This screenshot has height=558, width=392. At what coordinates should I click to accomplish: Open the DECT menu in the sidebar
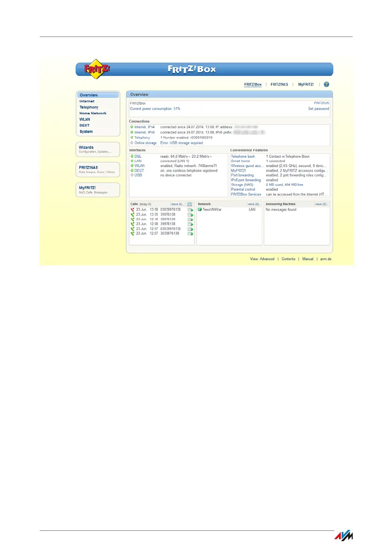(x=84, y=125)
